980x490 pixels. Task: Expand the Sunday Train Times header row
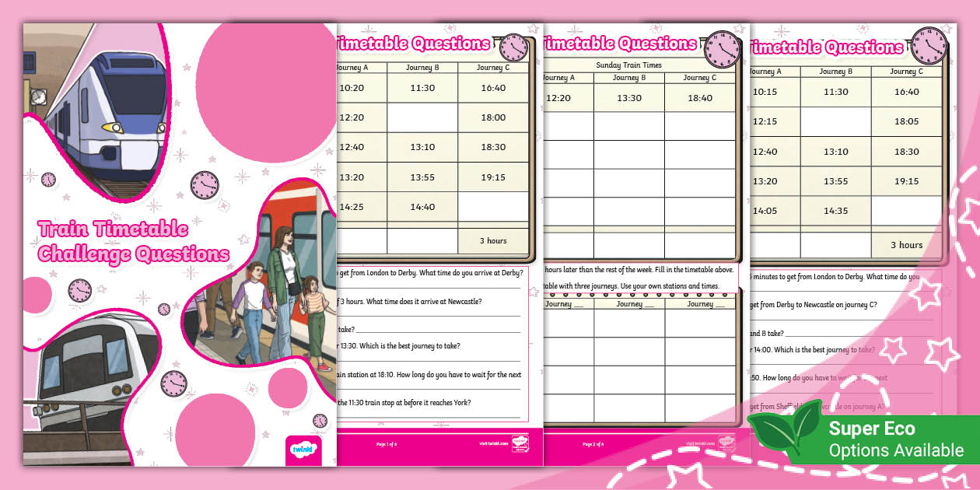pyautogui.click(x=628, y=65)
